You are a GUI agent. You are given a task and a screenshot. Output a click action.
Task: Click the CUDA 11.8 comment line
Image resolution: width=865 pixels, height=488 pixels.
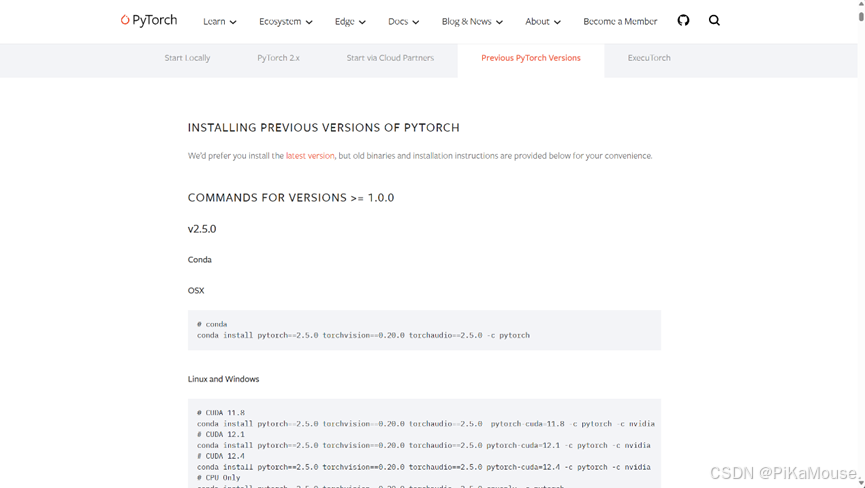pyautogui.click(x=221, y=412)
